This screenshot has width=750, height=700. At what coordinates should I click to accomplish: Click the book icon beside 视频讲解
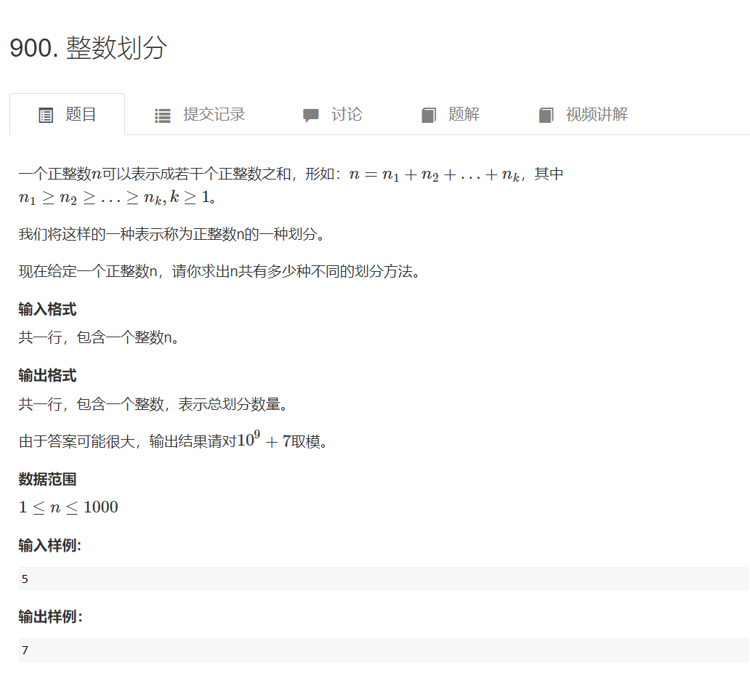(546, 114)
